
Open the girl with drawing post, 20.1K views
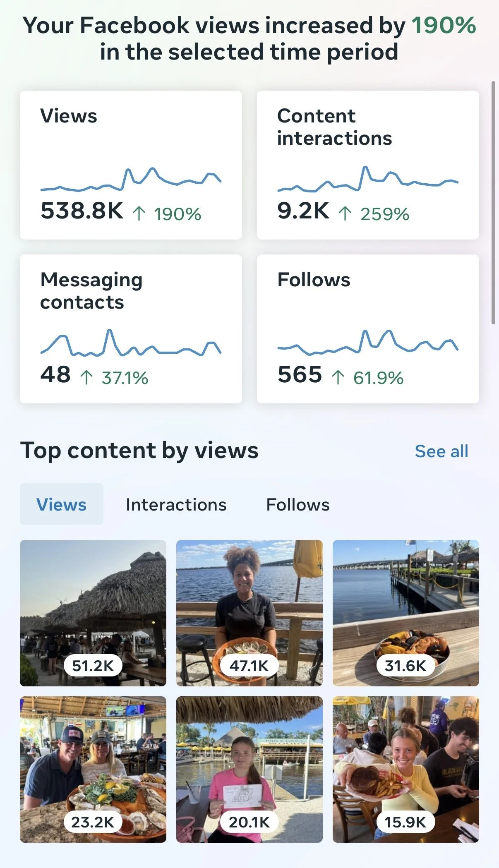pos(249,769)
